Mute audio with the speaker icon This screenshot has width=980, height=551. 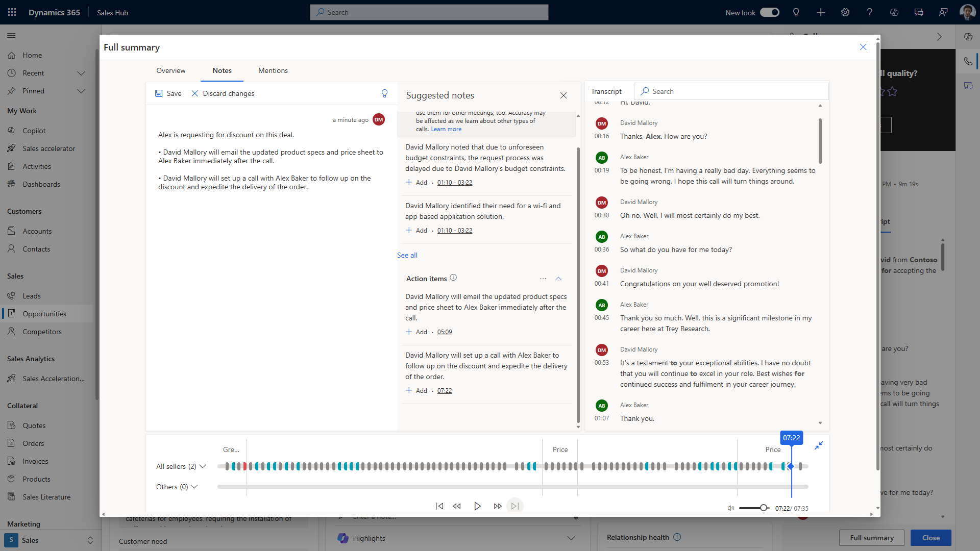pyautogui.click(x=731, y=508)
